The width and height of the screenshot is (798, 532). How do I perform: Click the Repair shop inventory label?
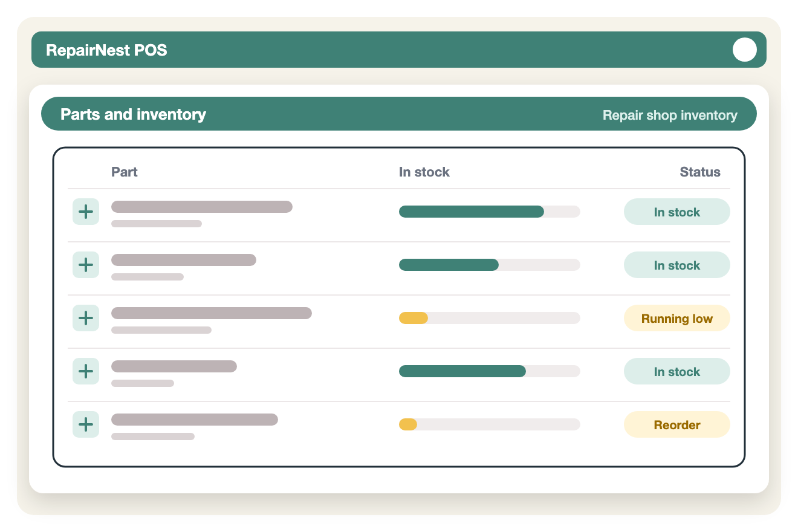pos(670,115)
